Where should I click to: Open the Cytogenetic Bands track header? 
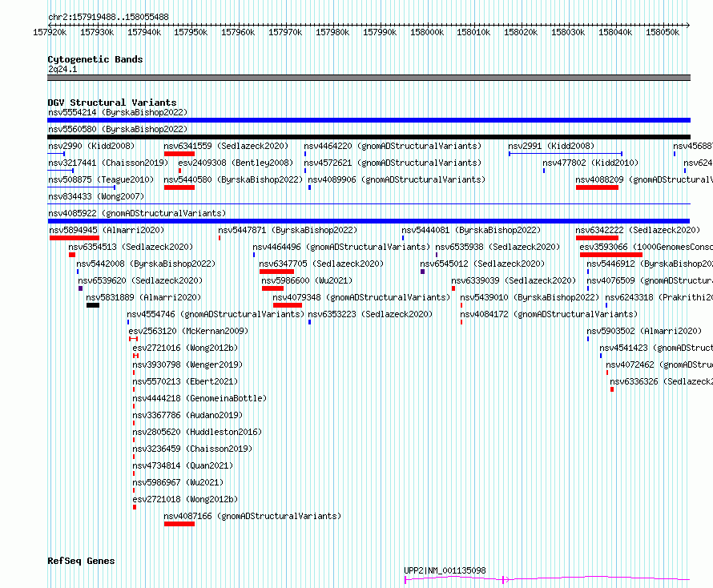(95, 59)
